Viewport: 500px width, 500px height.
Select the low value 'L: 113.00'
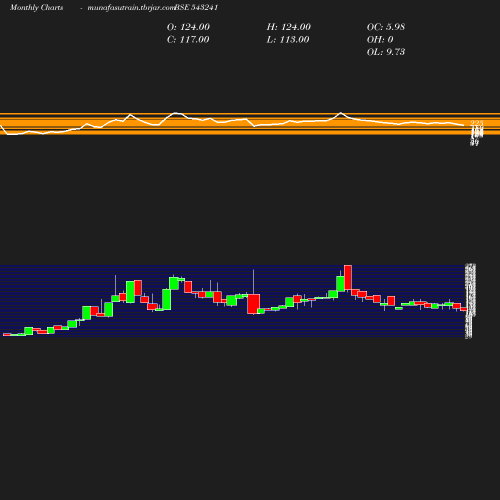coord(288,40)
